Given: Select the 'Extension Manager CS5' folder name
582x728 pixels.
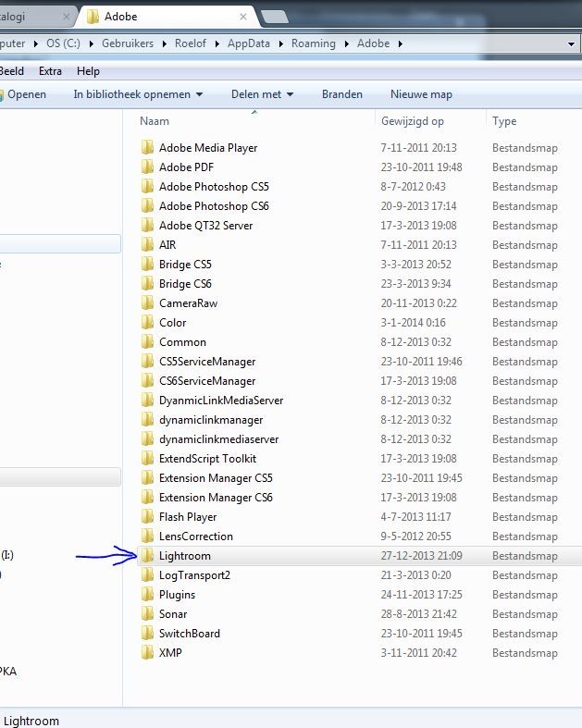Looking at the screenshot, I should [x=216, y=478].
